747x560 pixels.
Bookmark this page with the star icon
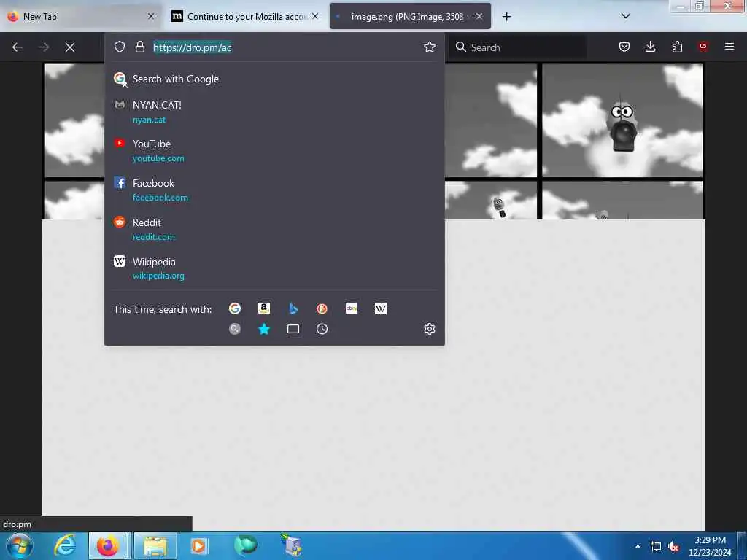coord(429,47)
